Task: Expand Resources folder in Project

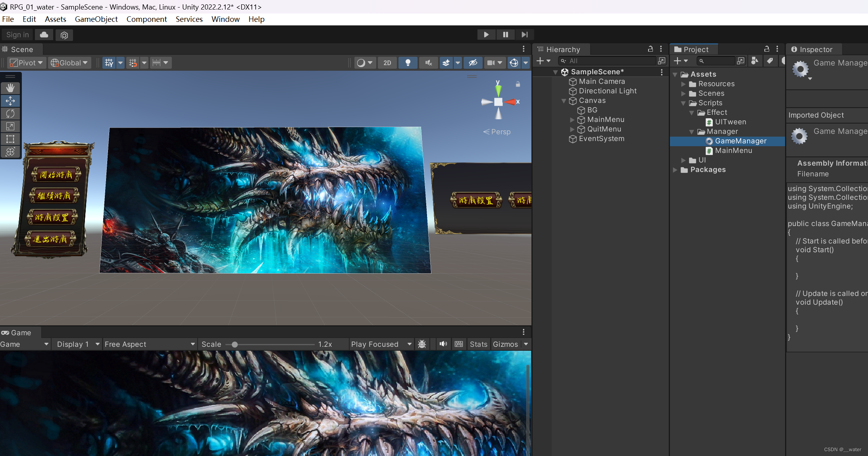Action: pyautogui.click(x=683, y=84)
